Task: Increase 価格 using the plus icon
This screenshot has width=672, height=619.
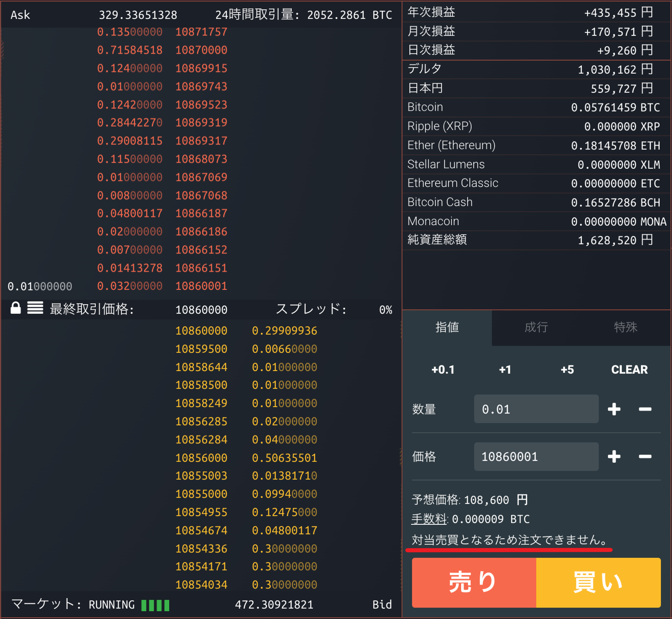Action: coord(614,456)
